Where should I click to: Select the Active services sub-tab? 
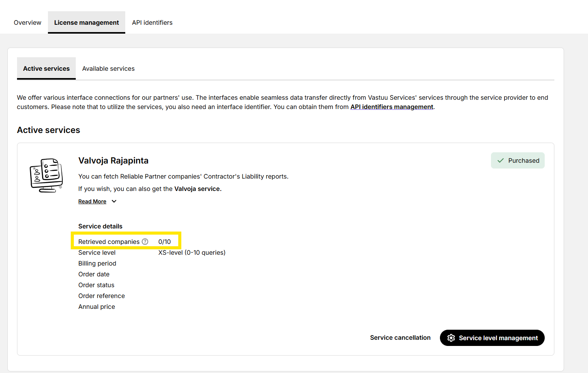tap(46, 68)
